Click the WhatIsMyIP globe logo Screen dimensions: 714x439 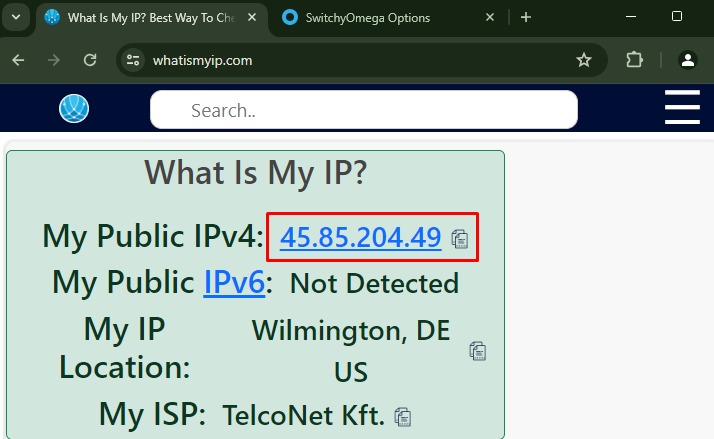pos(74,108)
